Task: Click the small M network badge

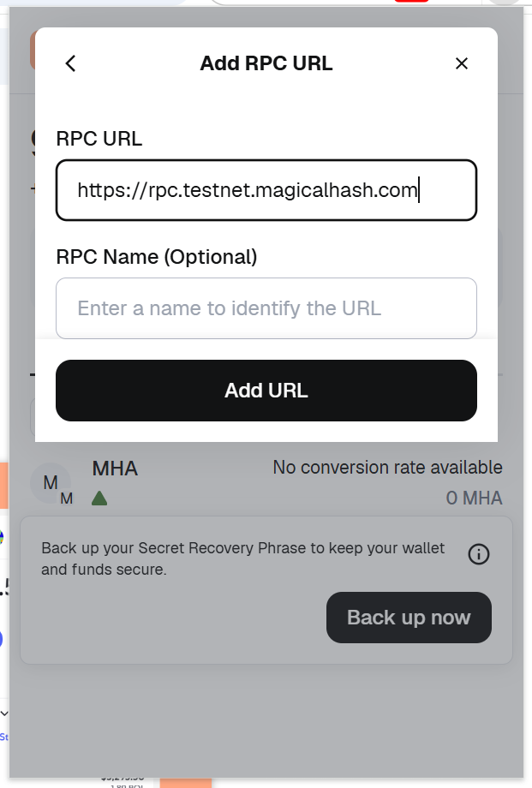Action: 66,498
